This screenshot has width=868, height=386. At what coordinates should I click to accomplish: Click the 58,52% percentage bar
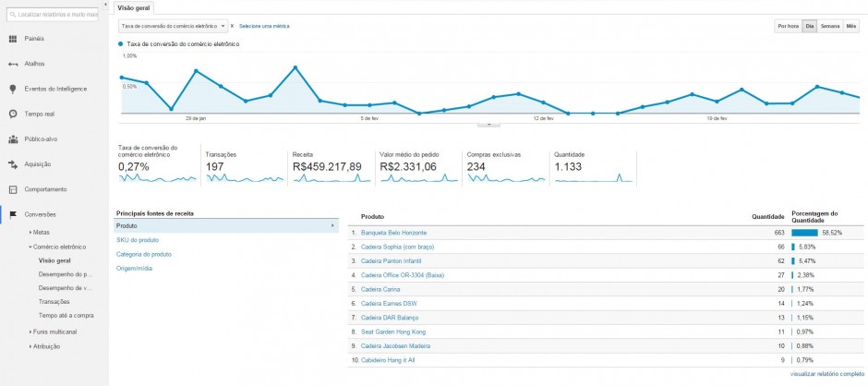(x=804, y=233)
